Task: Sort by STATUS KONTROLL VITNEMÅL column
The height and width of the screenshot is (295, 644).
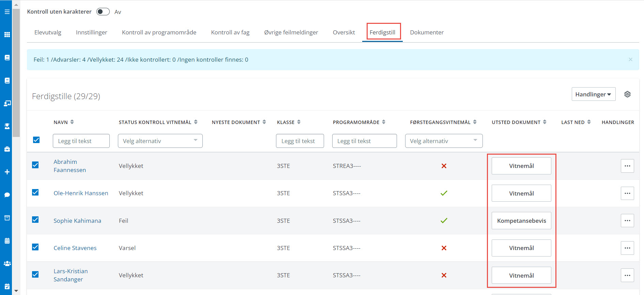Action: tap(196, 122)
